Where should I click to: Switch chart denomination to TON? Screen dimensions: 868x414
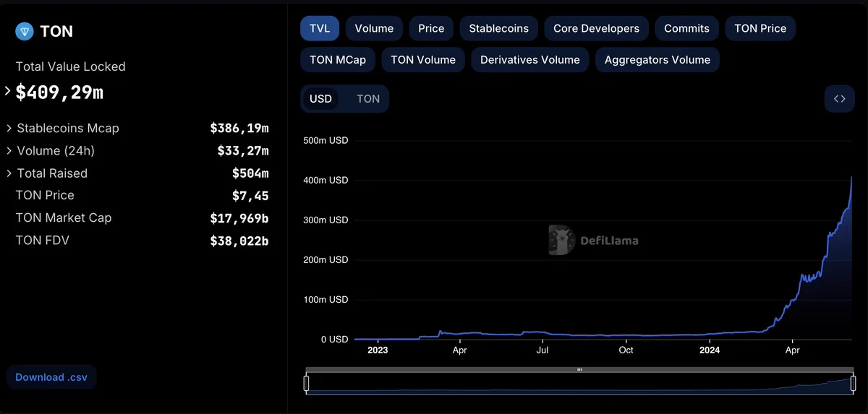tap(368, 99)
